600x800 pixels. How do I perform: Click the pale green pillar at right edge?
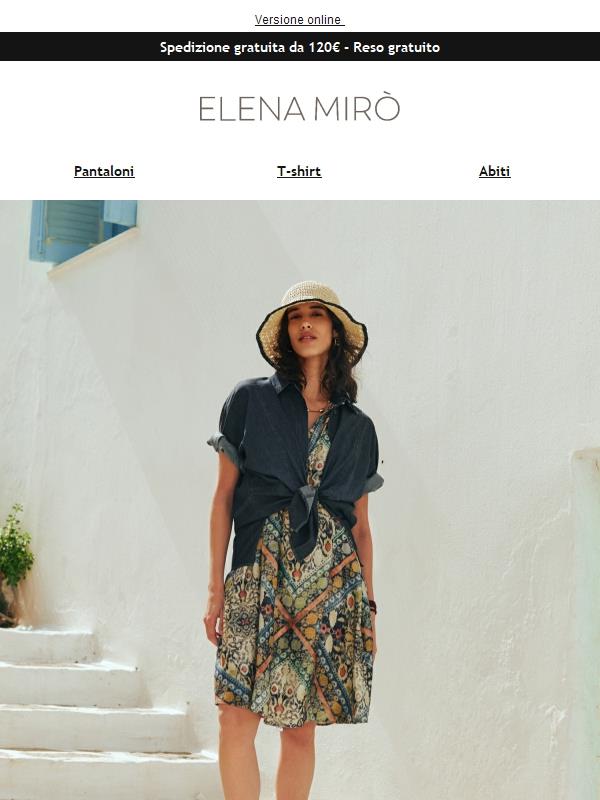586,622
